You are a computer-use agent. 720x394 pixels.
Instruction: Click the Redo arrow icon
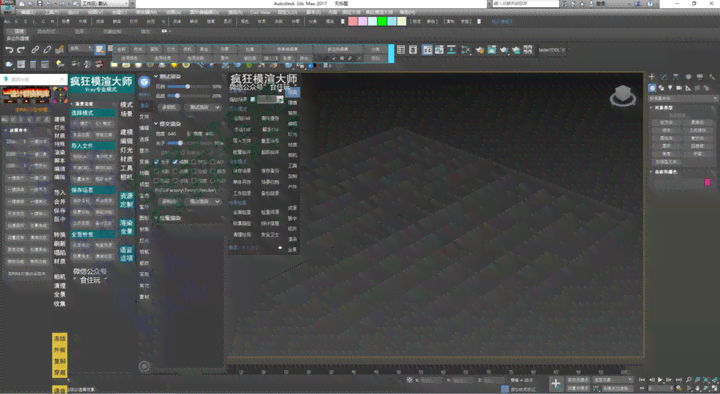click(x=21, y=50)
